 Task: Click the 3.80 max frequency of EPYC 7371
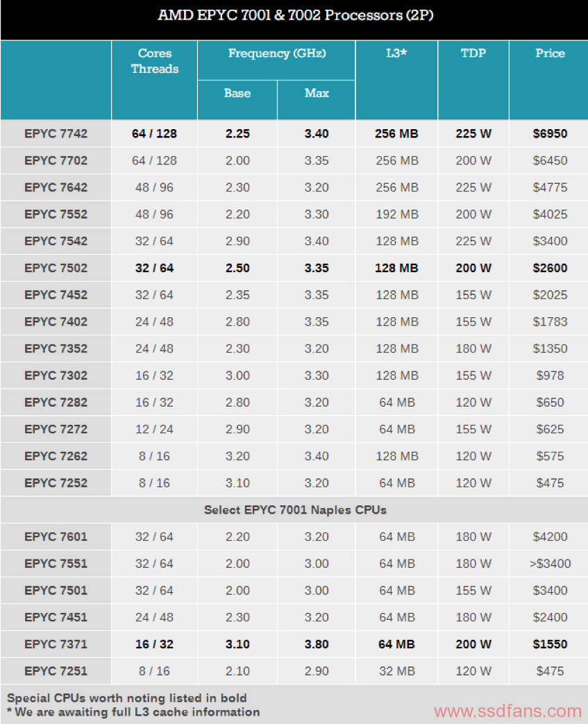pos(317,644)
